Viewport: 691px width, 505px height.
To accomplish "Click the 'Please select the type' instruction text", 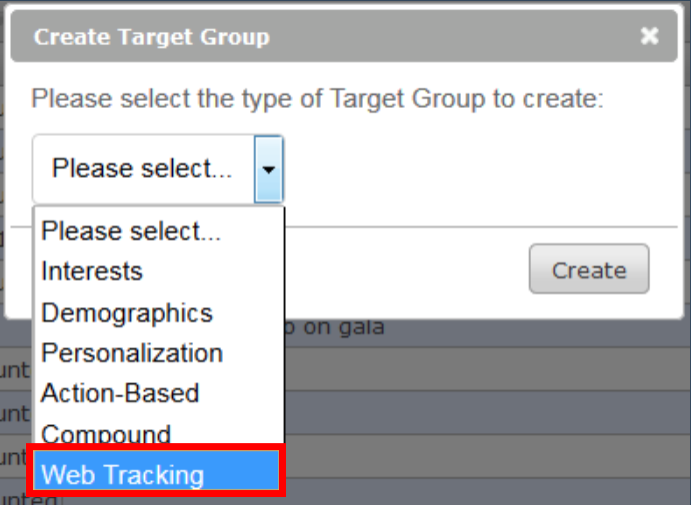I will (x=317, y=98).
